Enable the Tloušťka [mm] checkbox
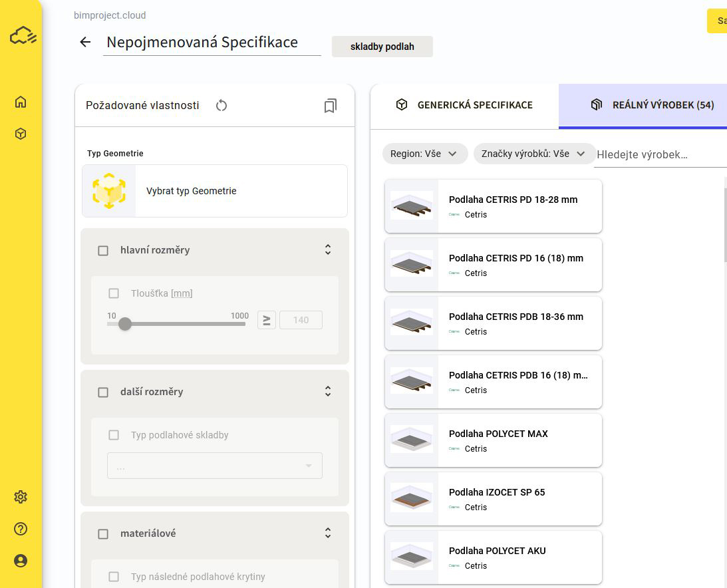The height and width of the screenshot is (588, 727). 114,293
